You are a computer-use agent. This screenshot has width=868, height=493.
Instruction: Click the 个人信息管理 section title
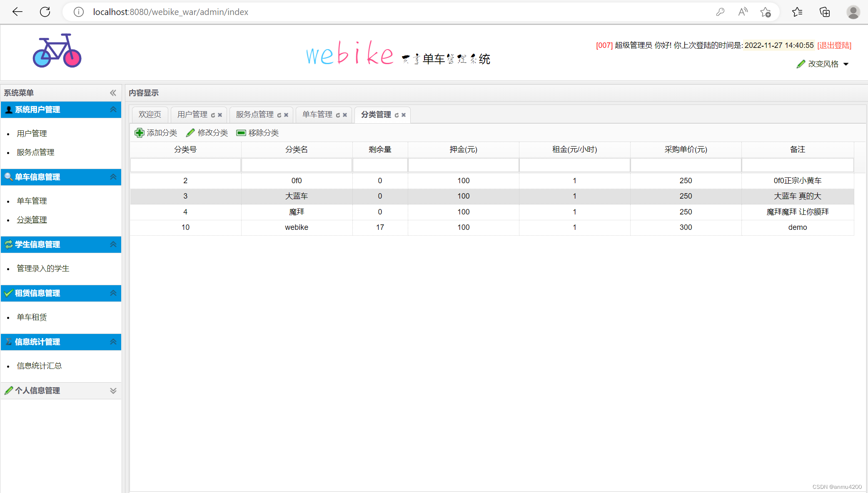coord(37,391)
